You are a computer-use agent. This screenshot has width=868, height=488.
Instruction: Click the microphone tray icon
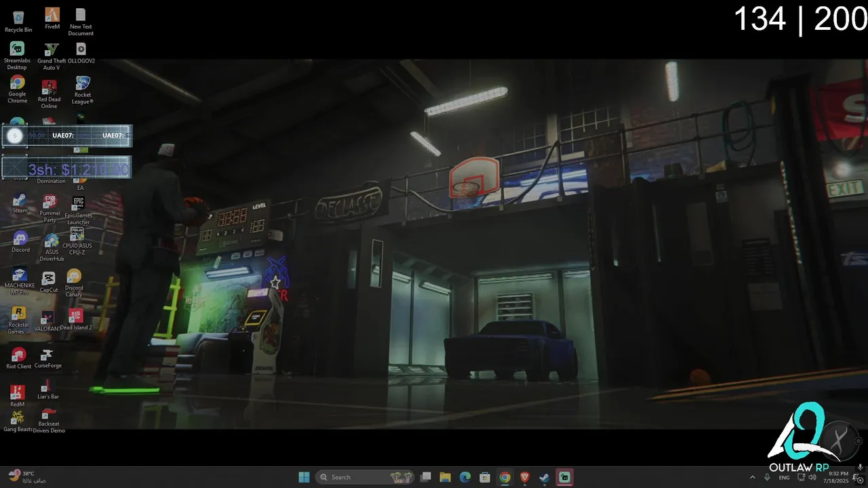pos(768,477)
